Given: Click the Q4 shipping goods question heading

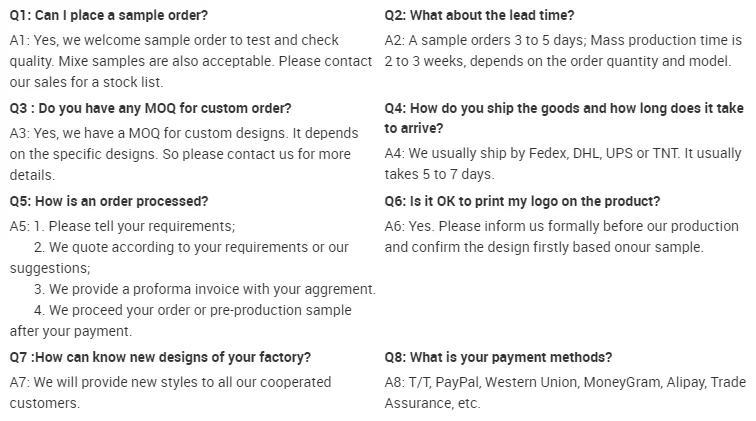Looking at the screenshot, I should [x=561, y=118].
